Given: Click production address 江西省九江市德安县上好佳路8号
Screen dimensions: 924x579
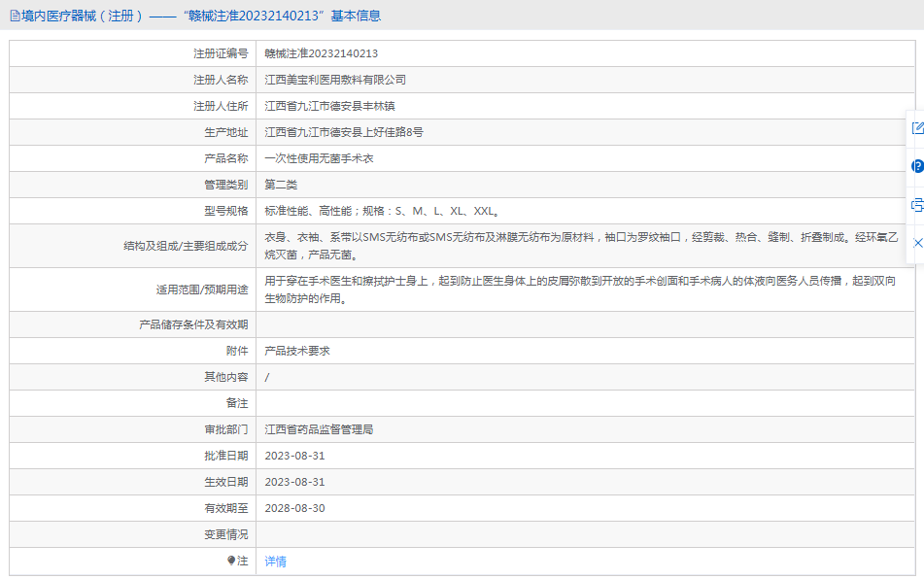Looking at the screenshot, I should (x=344, y=132).
